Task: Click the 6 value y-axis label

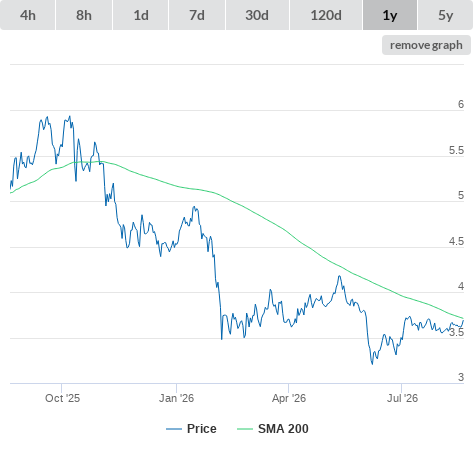Action: click(x=461, y=104)
